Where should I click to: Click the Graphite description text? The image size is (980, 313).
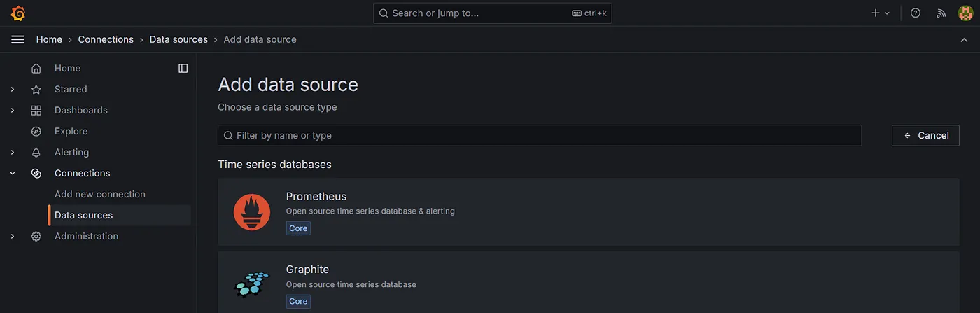pos(351,285)
